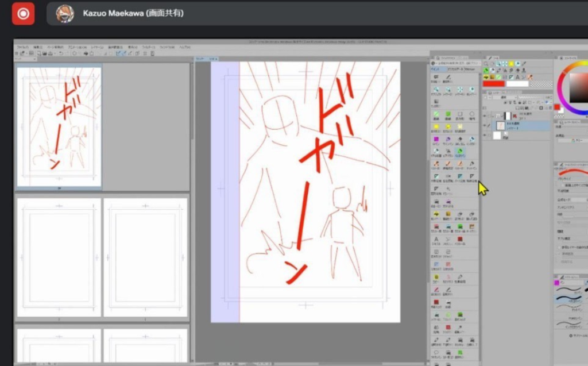Click ellipse shape icon in Quick Access
Image resolution: width=588 pixels, height=366 pixels.
point(472,114)
